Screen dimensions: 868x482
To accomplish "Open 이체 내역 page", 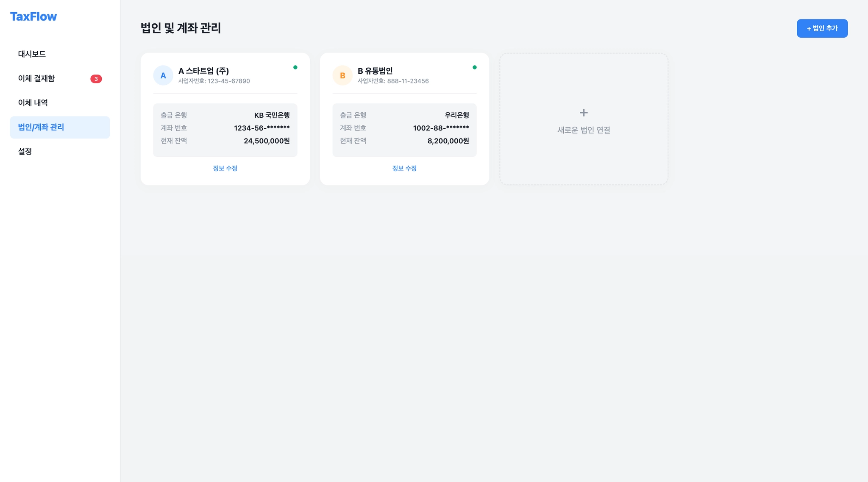I will pos(33,102).
